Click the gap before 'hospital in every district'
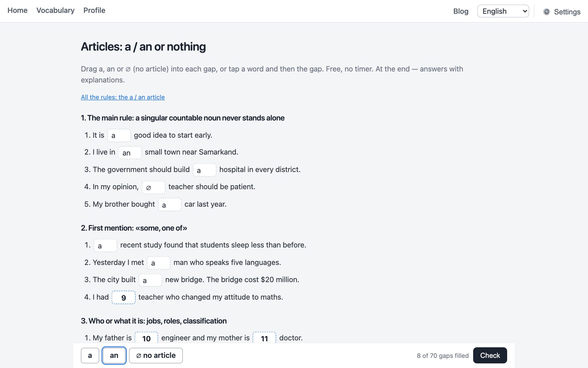This screenshot has height=368, width=588. [x=205, y=170]
